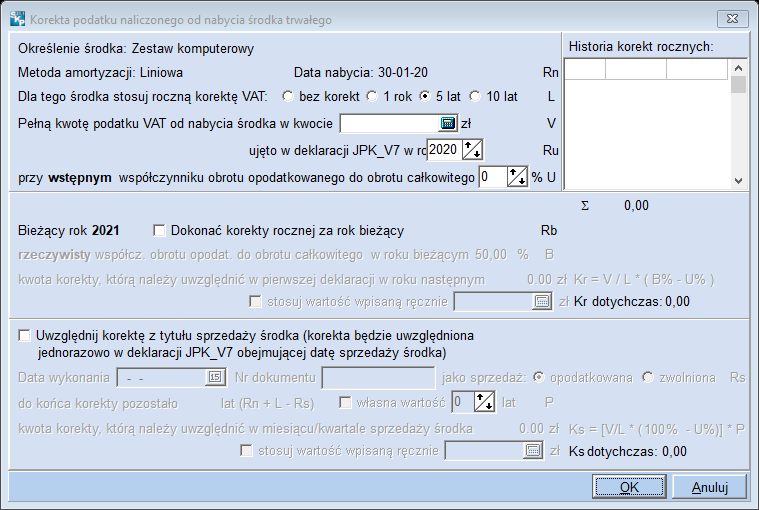Select the 'bez korekt' radio option
This screenshot has width=759, height=510.
(x=289, y=97)
